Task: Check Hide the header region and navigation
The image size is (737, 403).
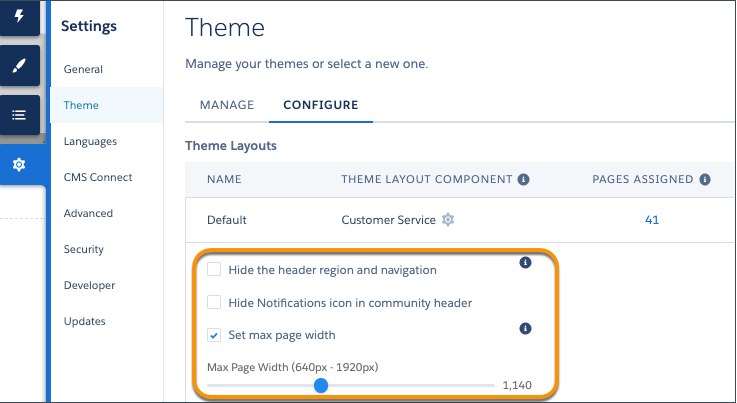Action: coord(214,270)
